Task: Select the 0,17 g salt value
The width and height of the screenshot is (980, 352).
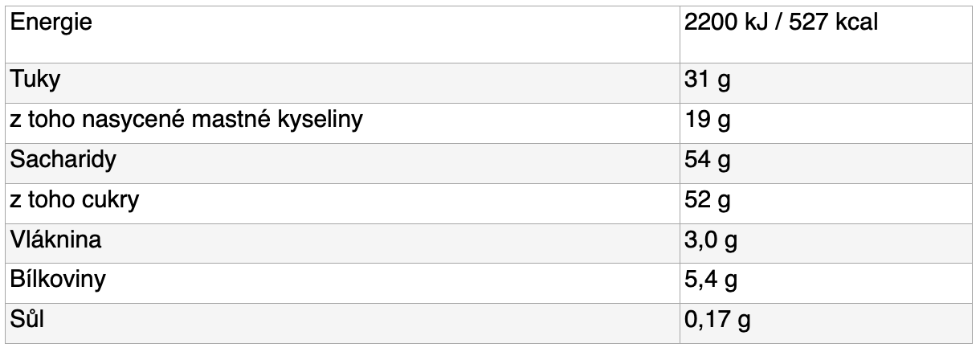Action: point(717,321)
